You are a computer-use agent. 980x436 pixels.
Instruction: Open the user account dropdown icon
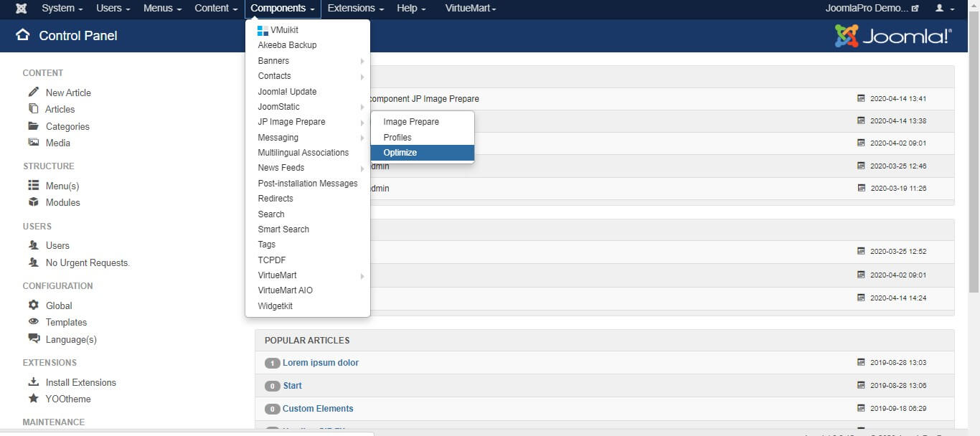coord(944,9)
